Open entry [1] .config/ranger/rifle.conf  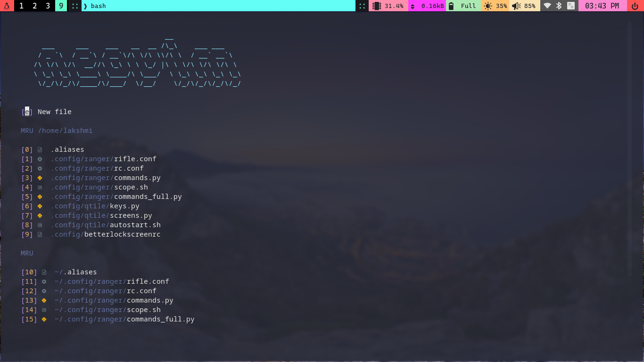click(x=89, y=159)
